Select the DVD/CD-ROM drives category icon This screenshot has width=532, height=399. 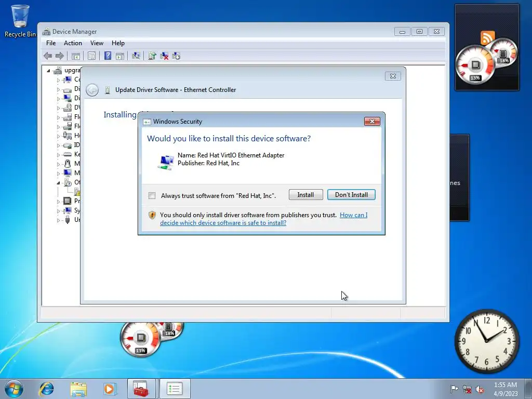click(67, 108)
